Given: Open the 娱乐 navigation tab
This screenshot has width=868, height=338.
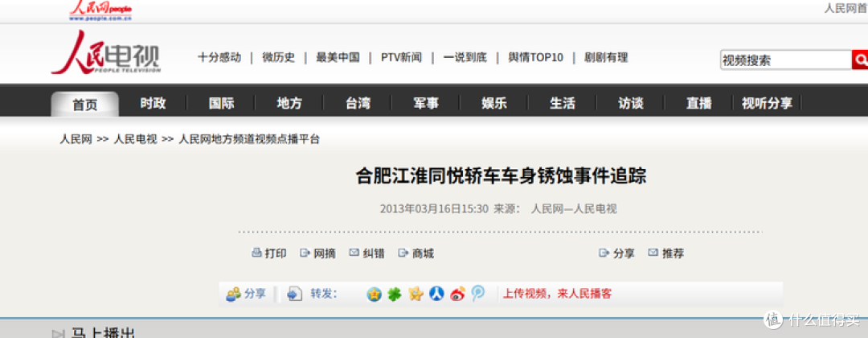Looking at the screenshot, I should pos(494,103).
